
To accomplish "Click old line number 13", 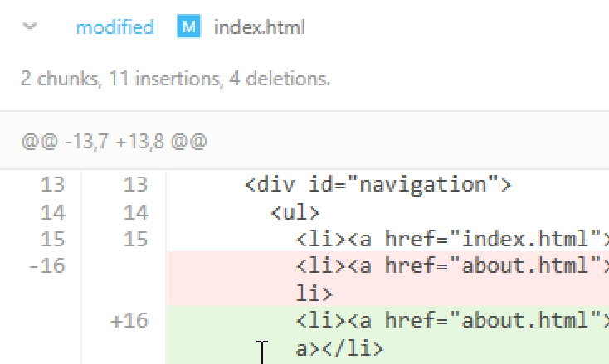I will tap(52, 185).
